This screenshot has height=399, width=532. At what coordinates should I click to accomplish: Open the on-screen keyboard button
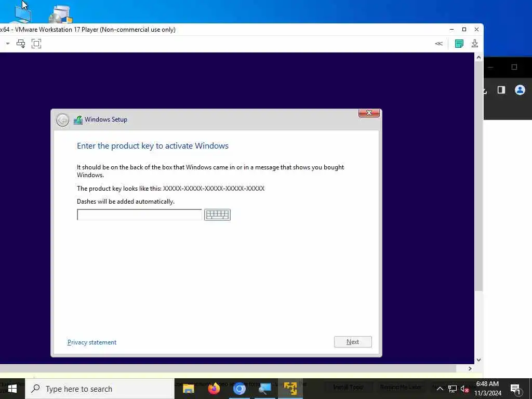click(x=217, y=215)
